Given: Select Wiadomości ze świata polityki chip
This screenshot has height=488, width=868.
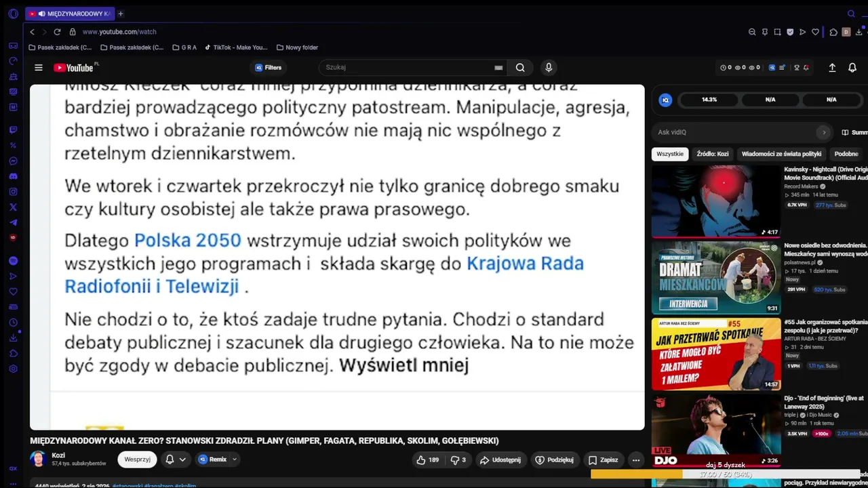Looking at the screenshot, I should point(781,154).
